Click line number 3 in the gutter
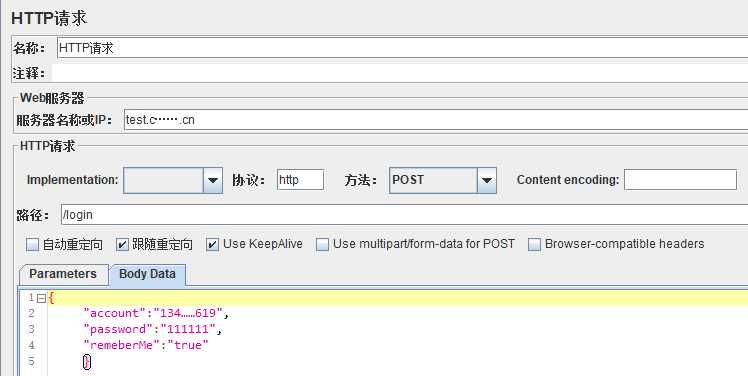The height and width of the screenshot is (376, 748). tap(31, 329)
